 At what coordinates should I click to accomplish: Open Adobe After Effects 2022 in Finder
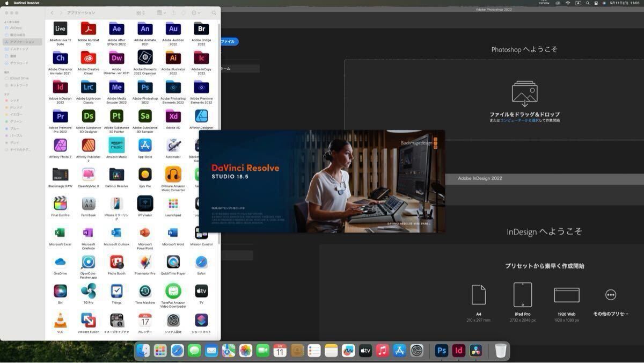tap(116, 29)
